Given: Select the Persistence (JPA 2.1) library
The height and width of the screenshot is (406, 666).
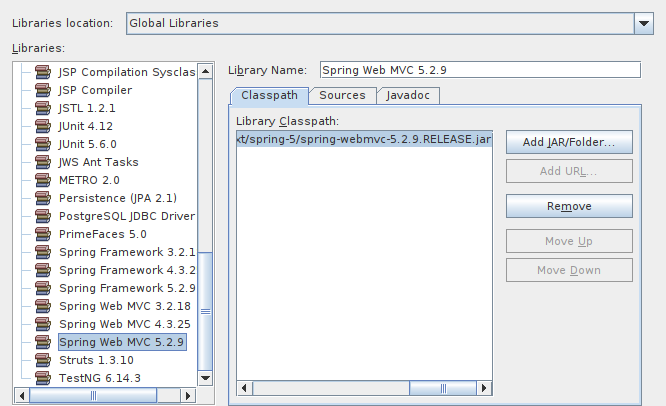Looking at the screenshot, I should [118, 198].
